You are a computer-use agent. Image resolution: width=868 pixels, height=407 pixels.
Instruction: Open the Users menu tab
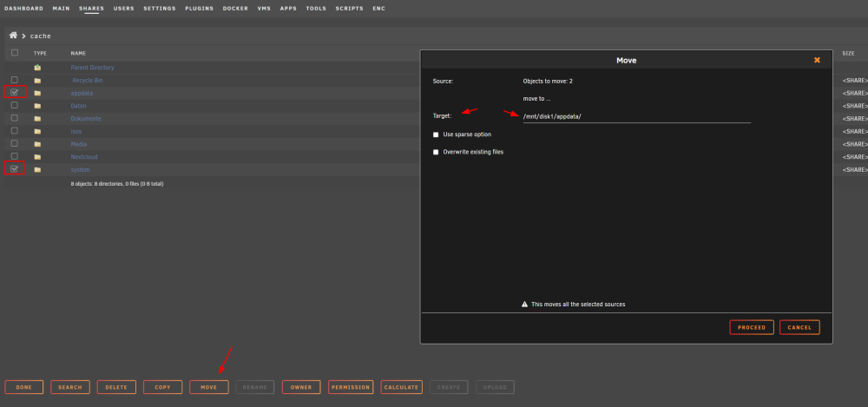tap(123, 9)
